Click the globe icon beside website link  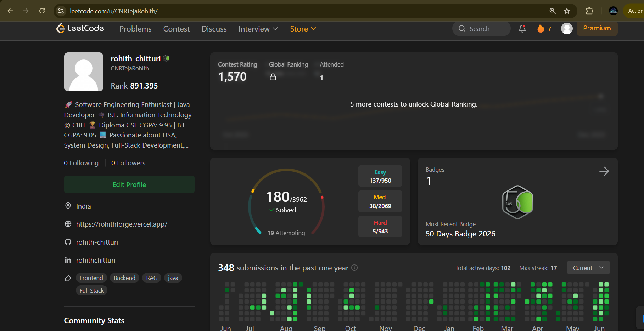click(68, 224)
